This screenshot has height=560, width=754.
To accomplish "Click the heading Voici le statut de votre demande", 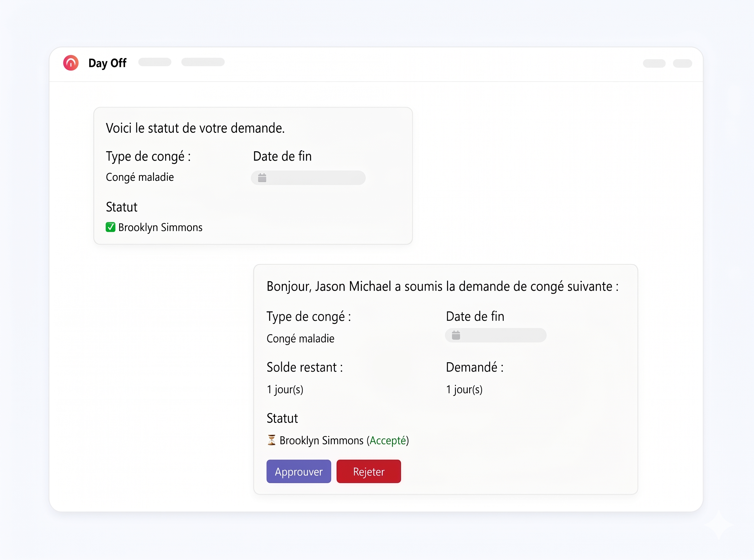I will (x=195, y=128).
